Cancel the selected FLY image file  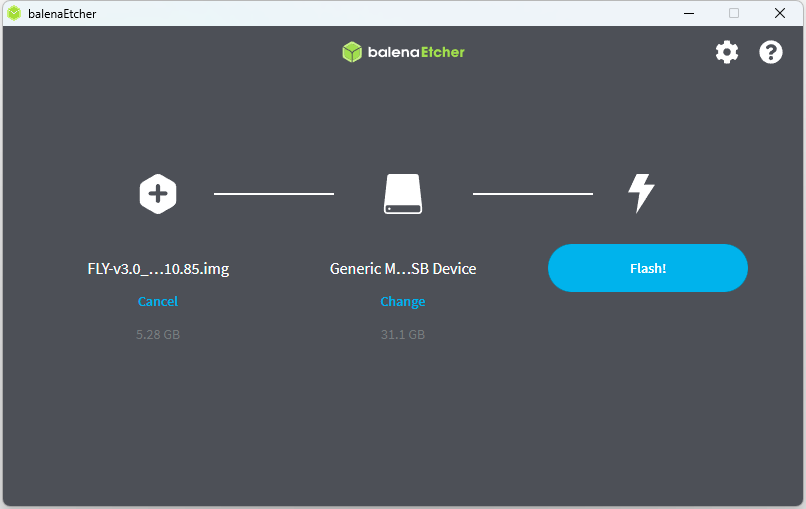(158, 301)
